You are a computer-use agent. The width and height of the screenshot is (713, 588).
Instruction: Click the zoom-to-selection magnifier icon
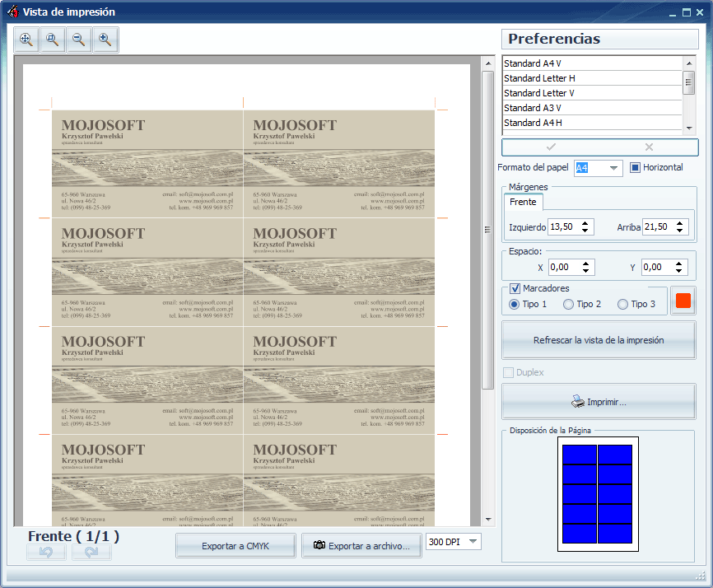pos(53,40)
